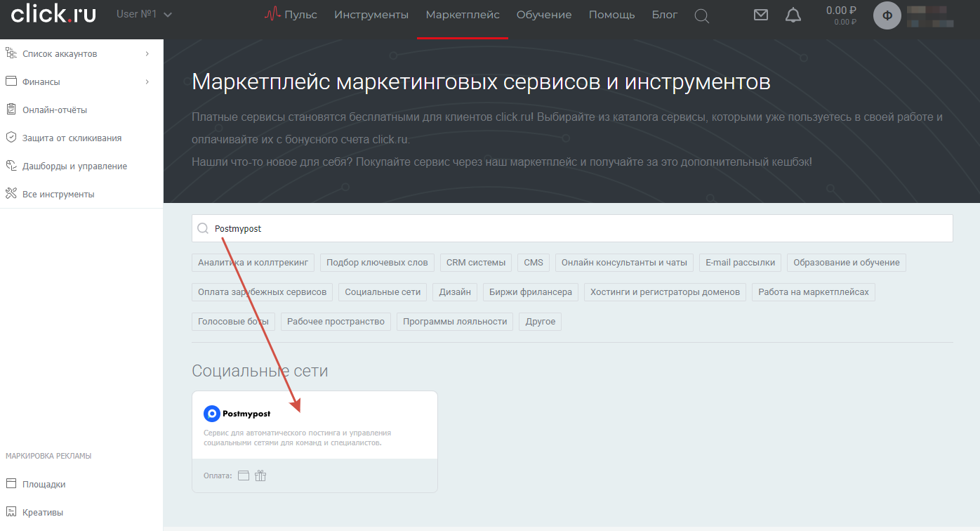Click the Postmypost service title text
This screenshot has height=531, width=980.
click(x=246, y=414)
